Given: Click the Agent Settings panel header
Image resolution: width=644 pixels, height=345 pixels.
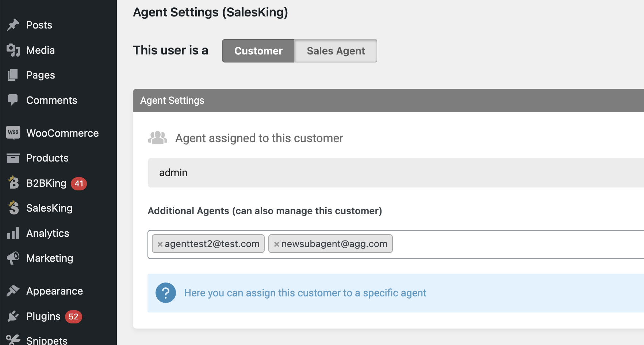Looking at the screenshot, I should (388, 101).
